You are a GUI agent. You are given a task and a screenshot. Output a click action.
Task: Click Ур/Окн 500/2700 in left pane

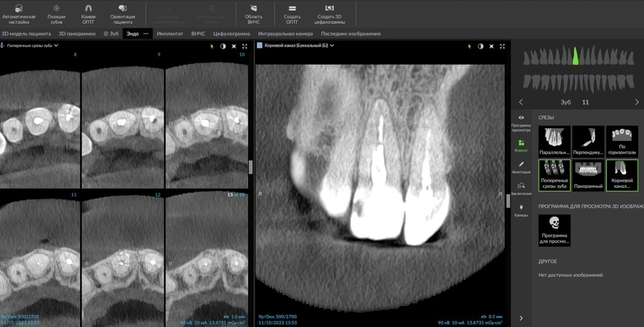point(20,317)
